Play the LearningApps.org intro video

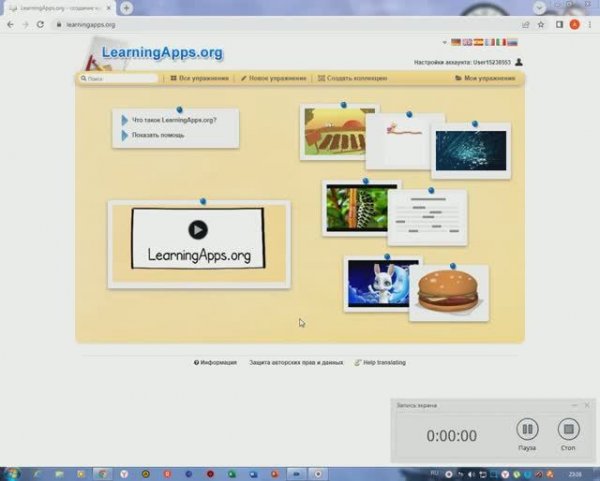click(x=198, y=230)
